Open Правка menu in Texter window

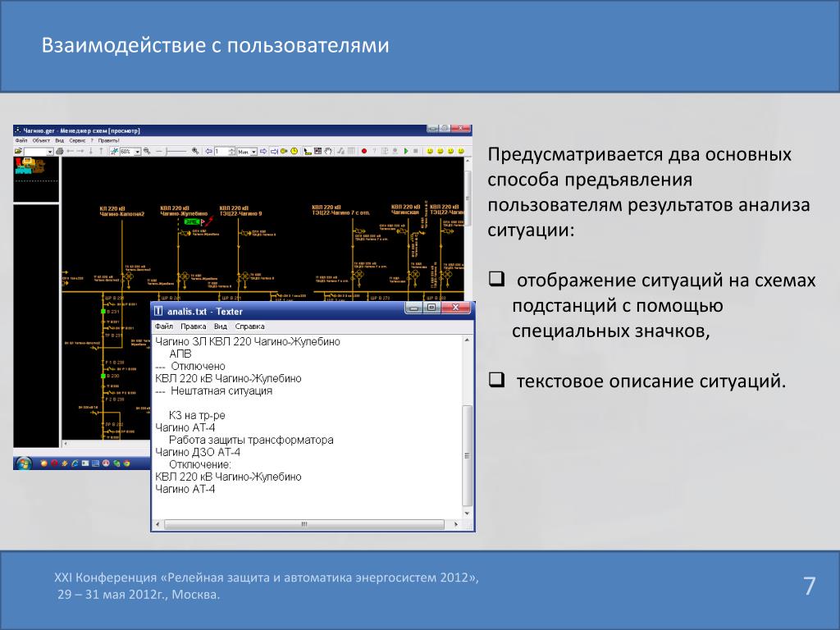click(x=194, y=326)
